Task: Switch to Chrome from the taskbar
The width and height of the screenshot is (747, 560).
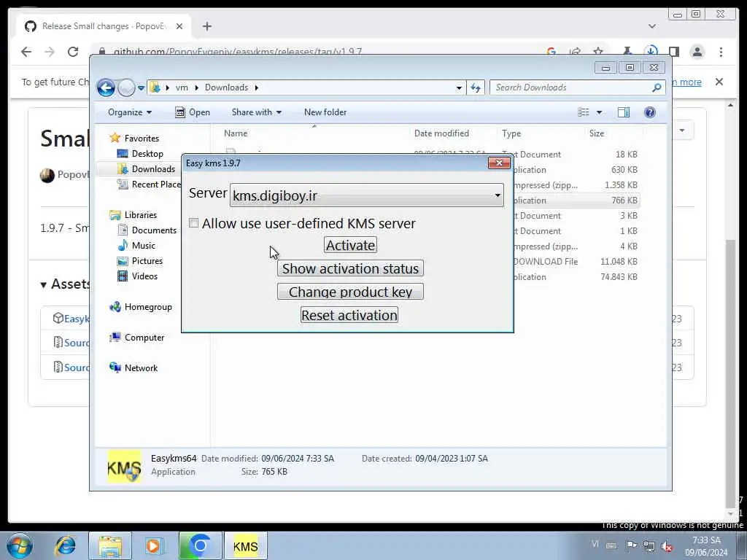Action: [200, 545]
